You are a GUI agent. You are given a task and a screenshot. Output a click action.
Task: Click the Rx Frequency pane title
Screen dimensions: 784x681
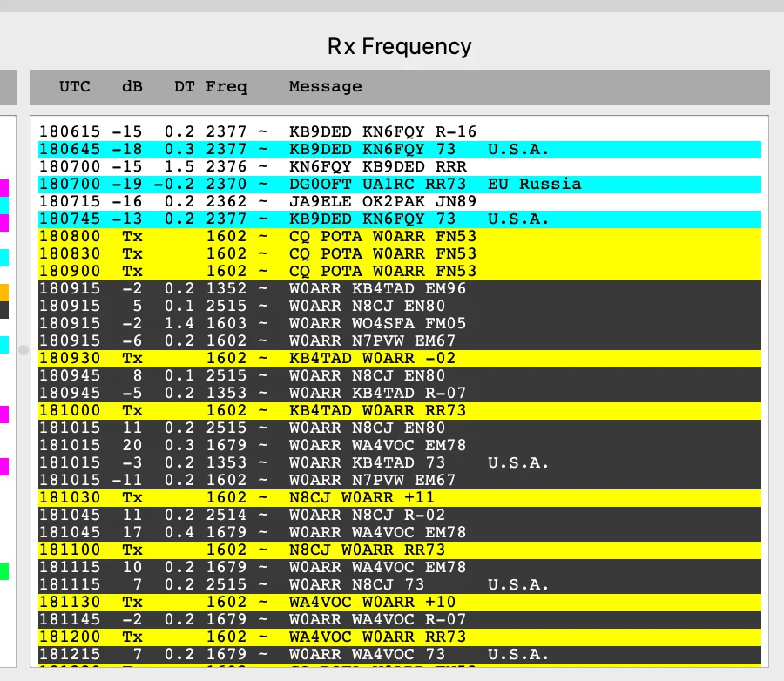[400, 46]
